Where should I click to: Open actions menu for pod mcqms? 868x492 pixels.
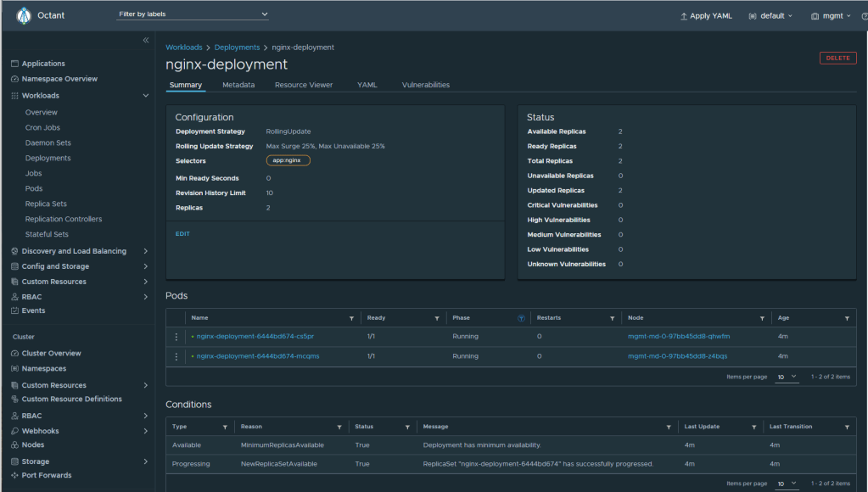[176, 356]
